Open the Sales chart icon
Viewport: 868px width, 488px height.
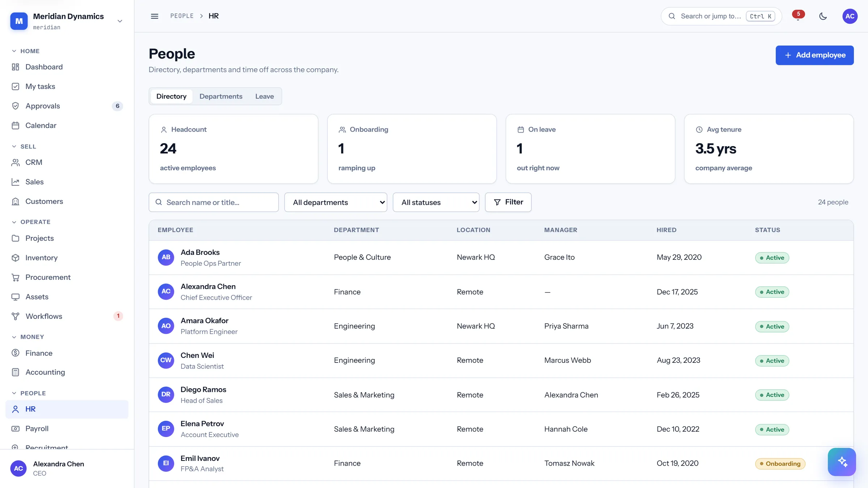pos(15,182)
